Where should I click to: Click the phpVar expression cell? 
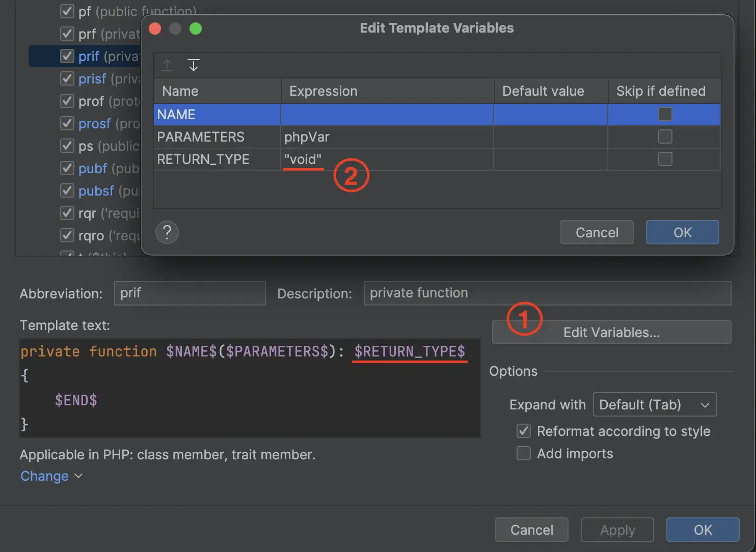pos(387,136)
